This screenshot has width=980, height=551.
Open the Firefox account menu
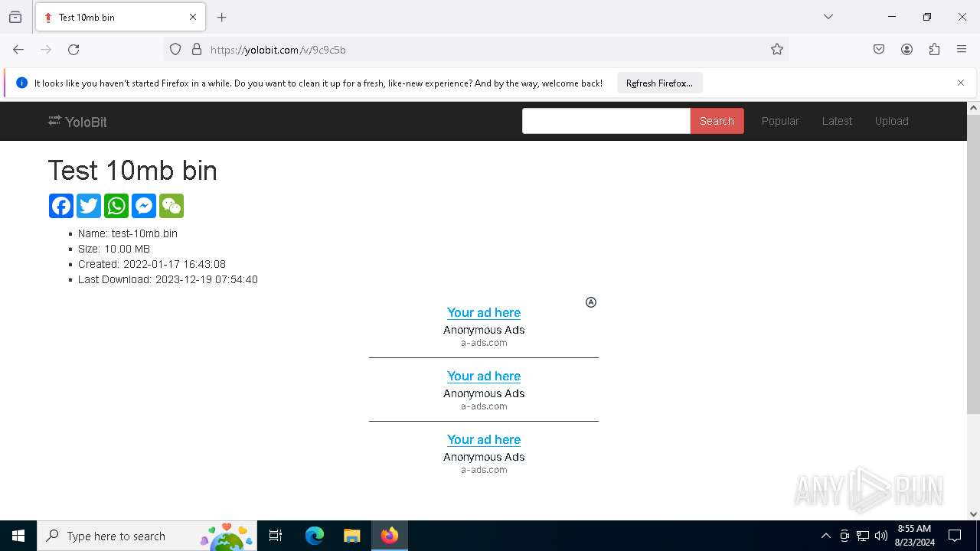[x=906, y=50]
